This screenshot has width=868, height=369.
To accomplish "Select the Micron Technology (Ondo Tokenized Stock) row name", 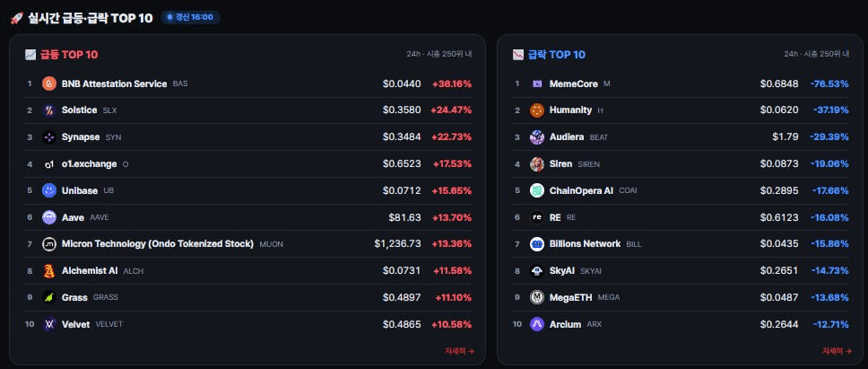I will pyautogui.click(x=158, y=244).
